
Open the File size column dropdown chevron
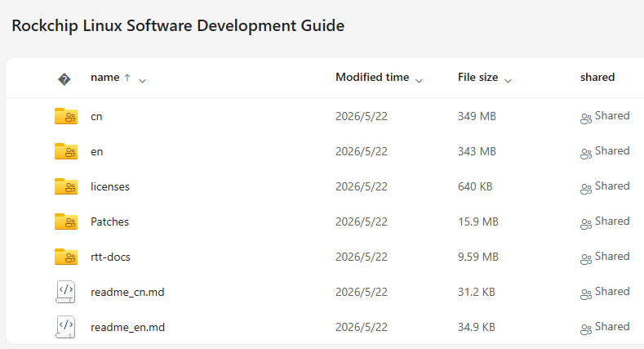click(508, 81)
